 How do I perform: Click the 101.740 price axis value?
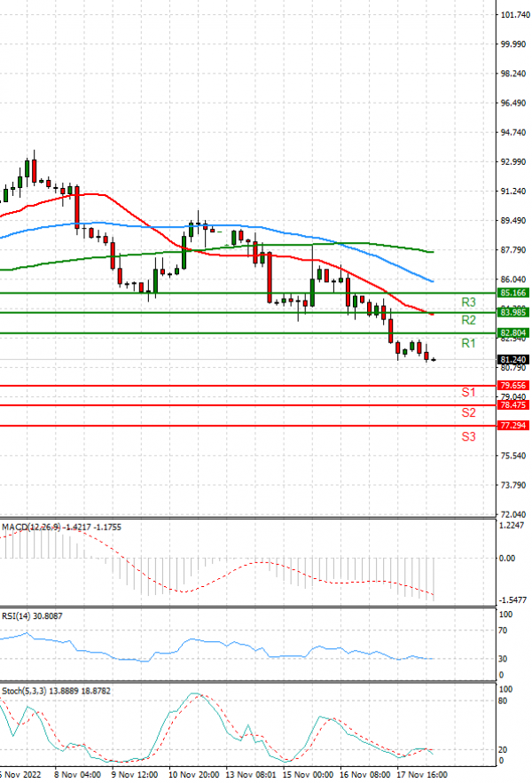pyautogui.click(x=515, y=15)
